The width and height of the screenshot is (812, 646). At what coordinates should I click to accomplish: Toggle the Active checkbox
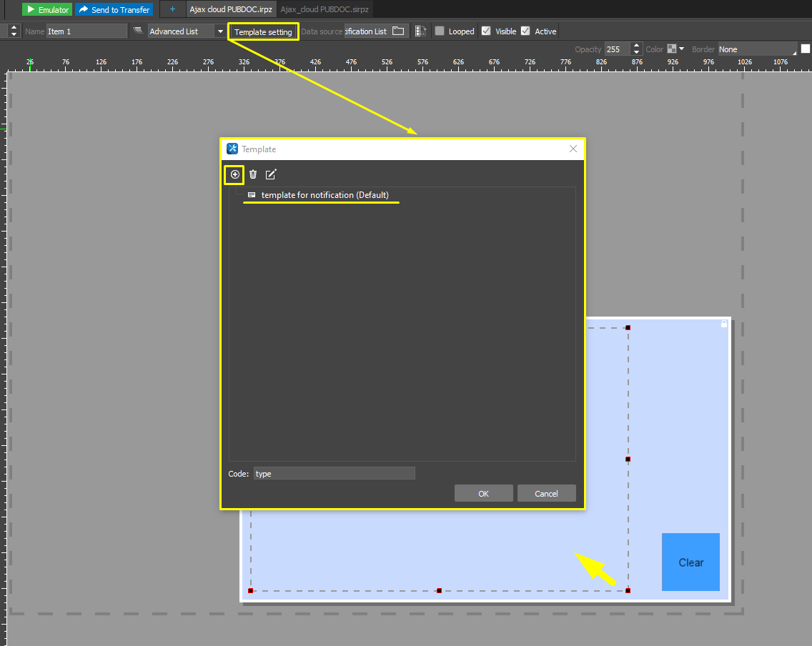pyautogui.click(x=525, y=31)
